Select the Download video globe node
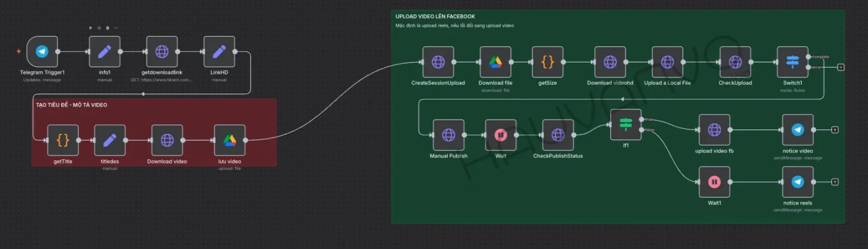This screenshot has height=249, width=868. [167, 140]
